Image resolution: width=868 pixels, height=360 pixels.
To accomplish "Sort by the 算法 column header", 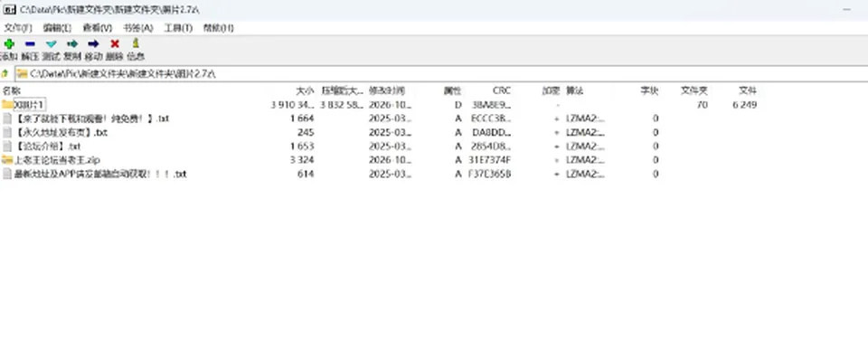I will (575, 90).
